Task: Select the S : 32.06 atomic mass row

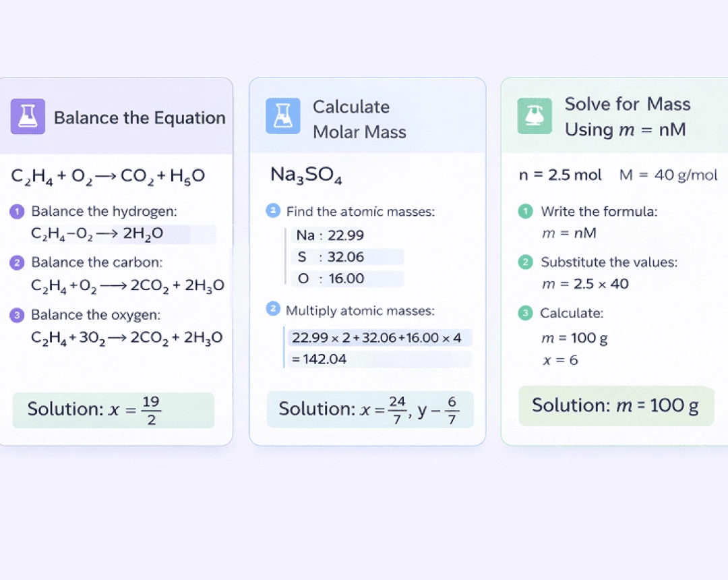Action: (347, 257)
